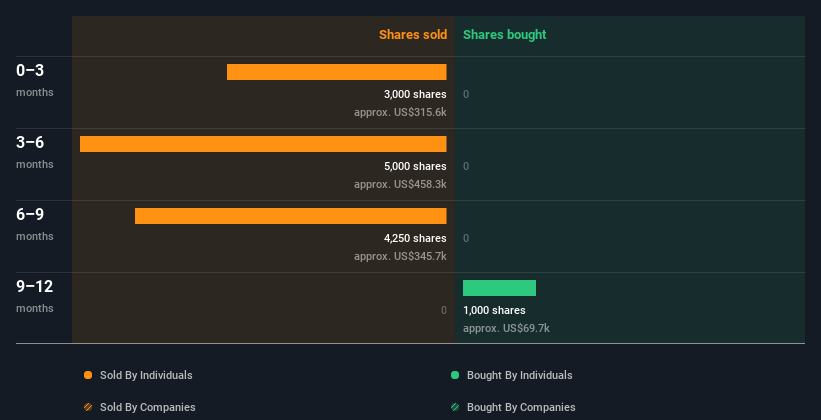This screenshot has width=821, height=420.
Task: Click the striped Sold By Companies legend icon
Action: 88,407
